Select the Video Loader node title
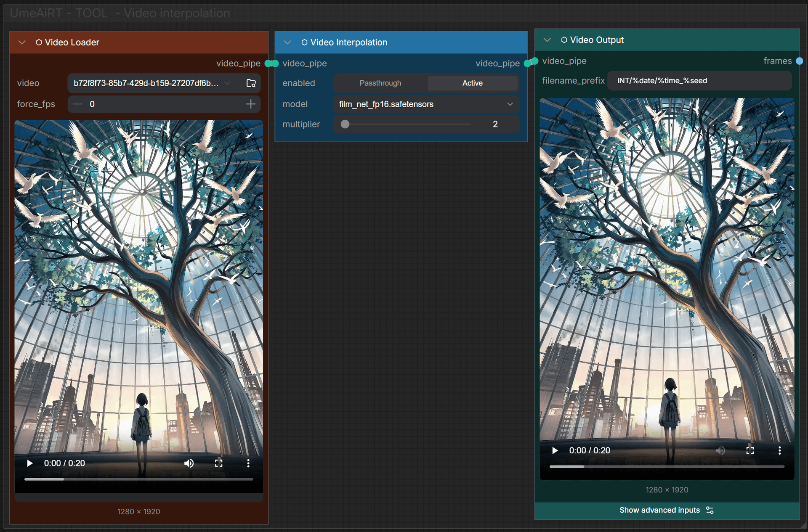Image resolution: width=808 pixels, height=532 pixels. pos(72,42)
